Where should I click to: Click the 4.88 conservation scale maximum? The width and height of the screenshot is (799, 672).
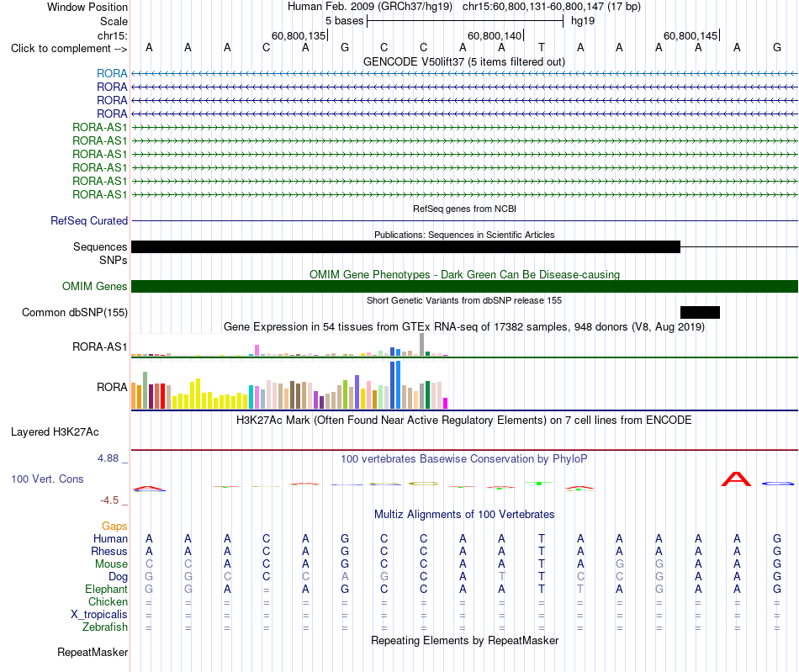[x=108, y=458]
